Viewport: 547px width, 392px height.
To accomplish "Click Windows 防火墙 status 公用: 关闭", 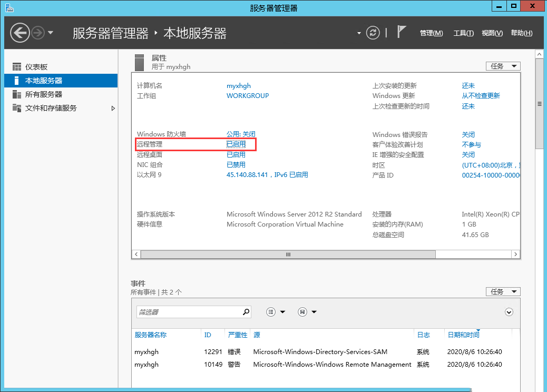I will click(x=241, y=134).
